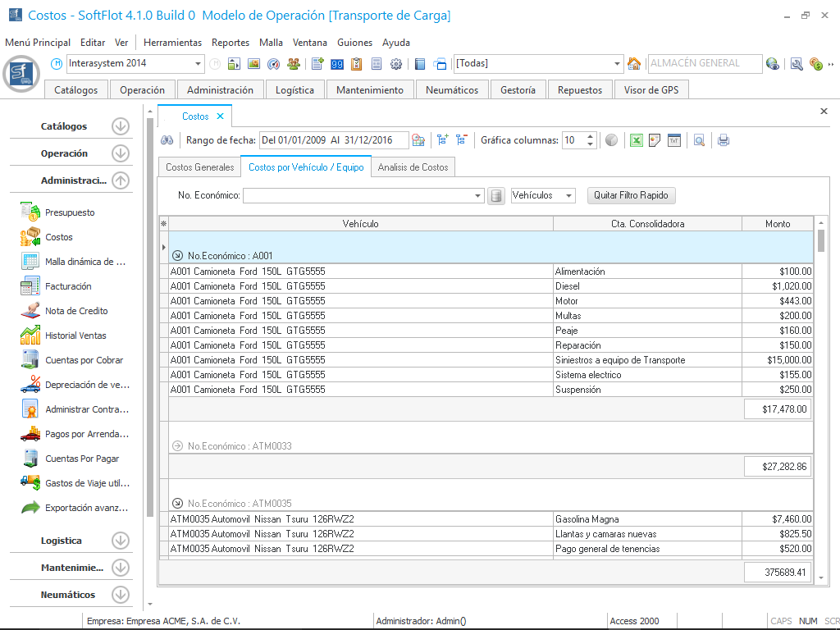Open the Vehículos filter dropdown

tap(569, 196)
